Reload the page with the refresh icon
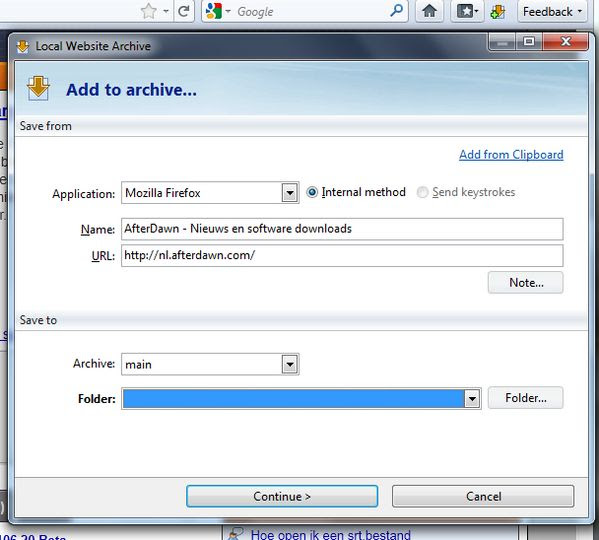Image resolution: width=599 pixels, height=540 pixels. 184,11
